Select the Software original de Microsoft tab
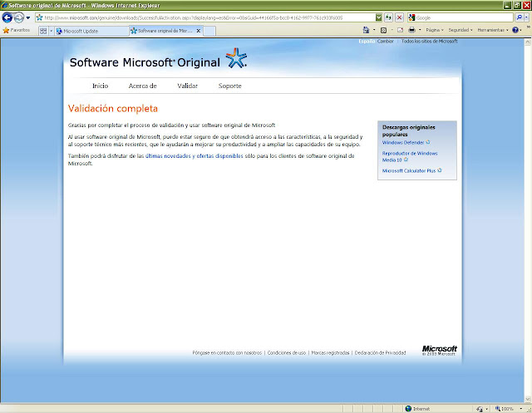 162,31
